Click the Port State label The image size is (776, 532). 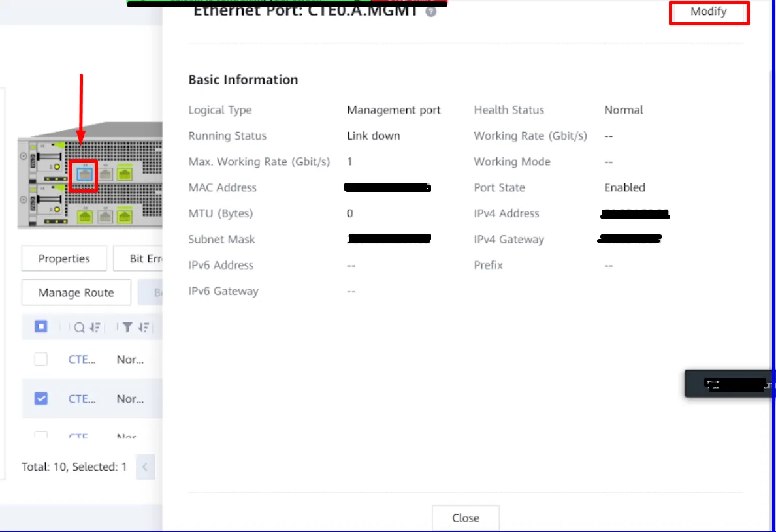point(499,187)
